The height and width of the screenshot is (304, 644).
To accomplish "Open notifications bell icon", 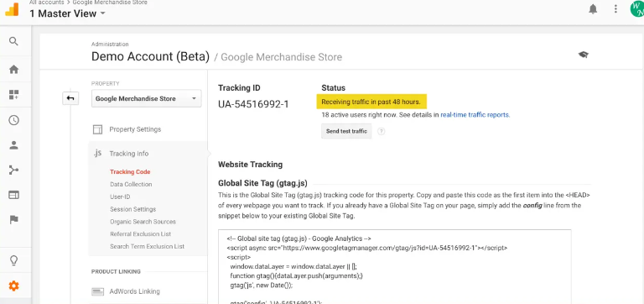I will pos(593,9).
